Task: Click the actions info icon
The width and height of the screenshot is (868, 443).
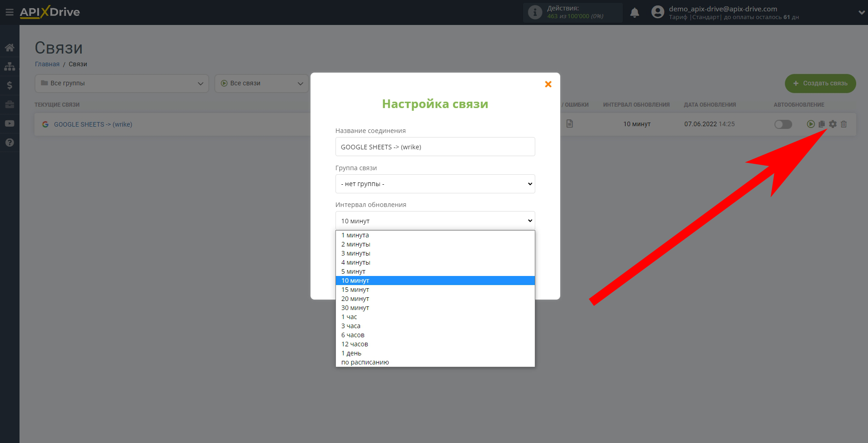Action: pyautogui.click(x=535, y=12)
